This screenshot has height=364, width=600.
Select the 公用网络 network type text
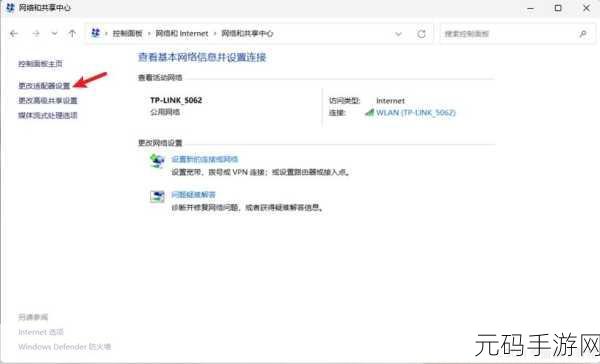[165, 112]
